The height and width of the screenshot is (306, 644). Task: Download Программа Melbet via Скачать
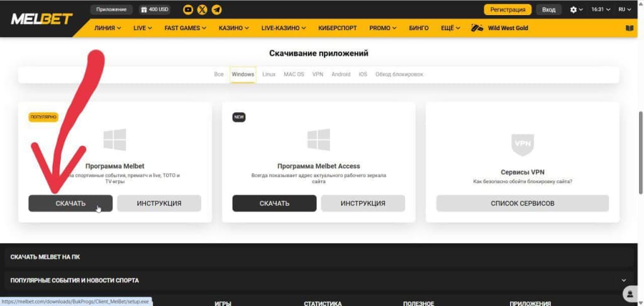(70, 203)
